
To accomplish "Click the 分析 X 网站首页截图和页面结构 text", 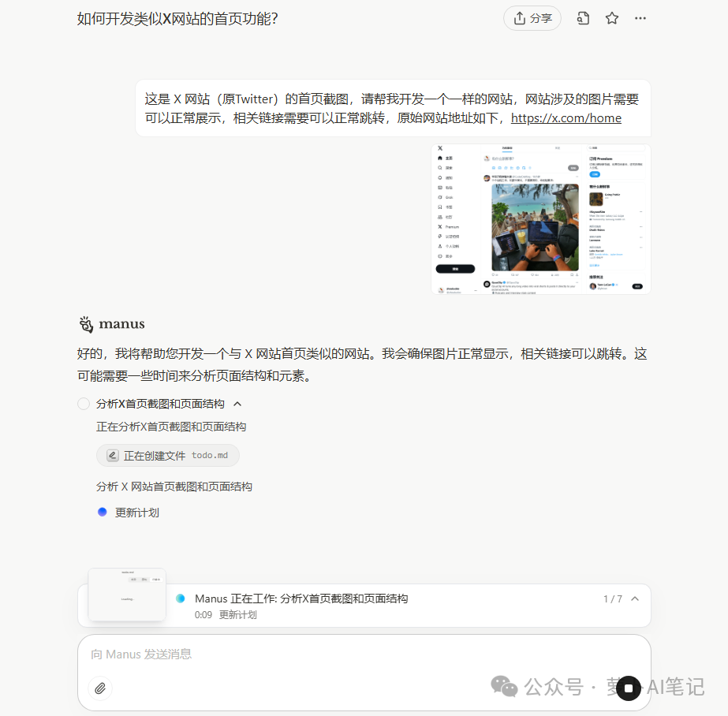I will [174, 487].
